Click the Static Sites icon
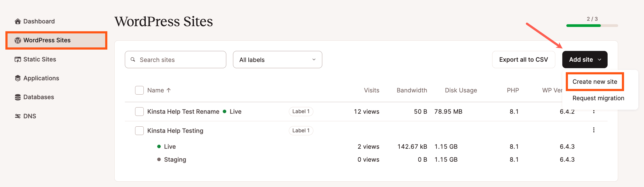This screenshot has width=644, height=187. 18,60
